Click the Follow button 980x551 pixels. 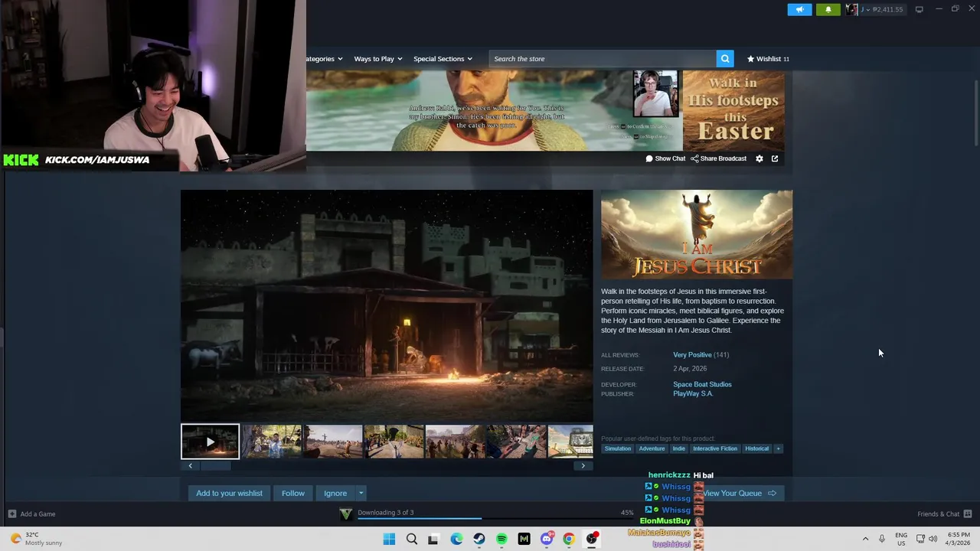(x=293, y=493)
